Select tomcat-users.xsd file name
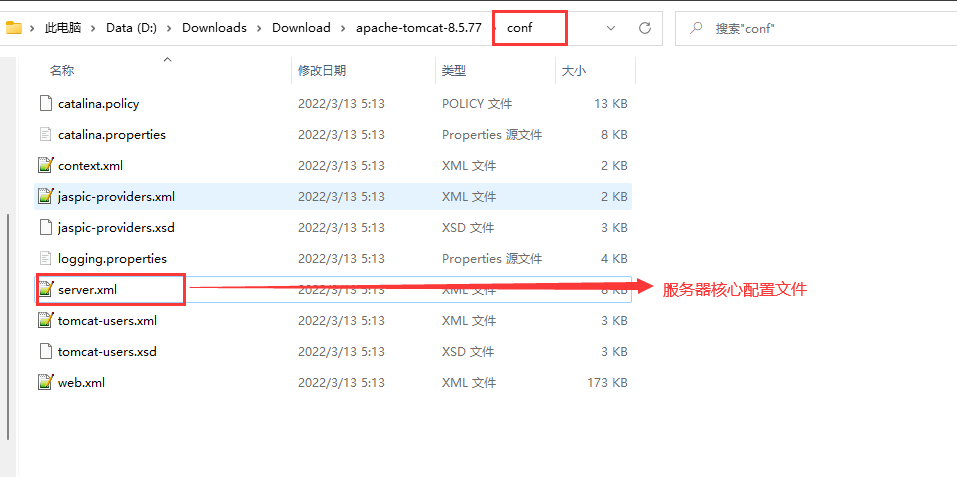 (107, 351)
